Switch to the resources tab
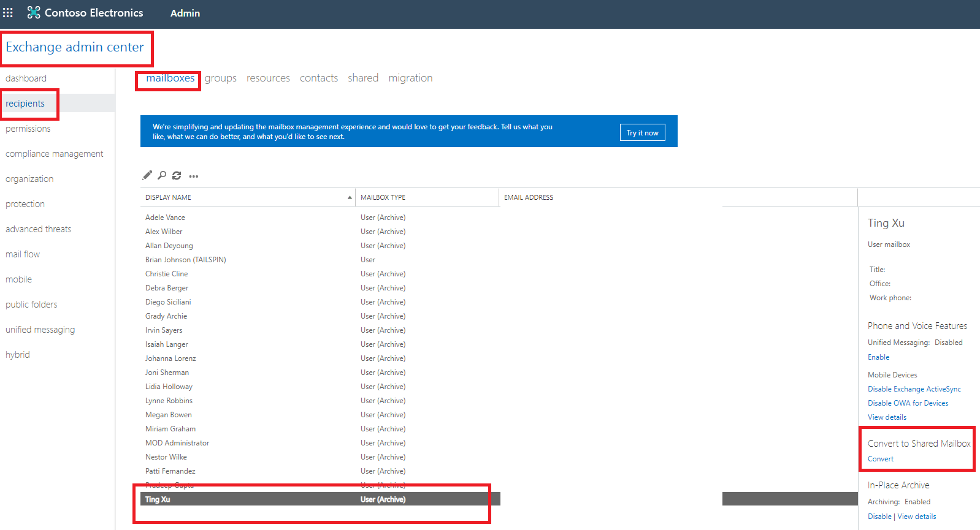The height and width of the screenshot is (530, 980). [x=268, y=78]
